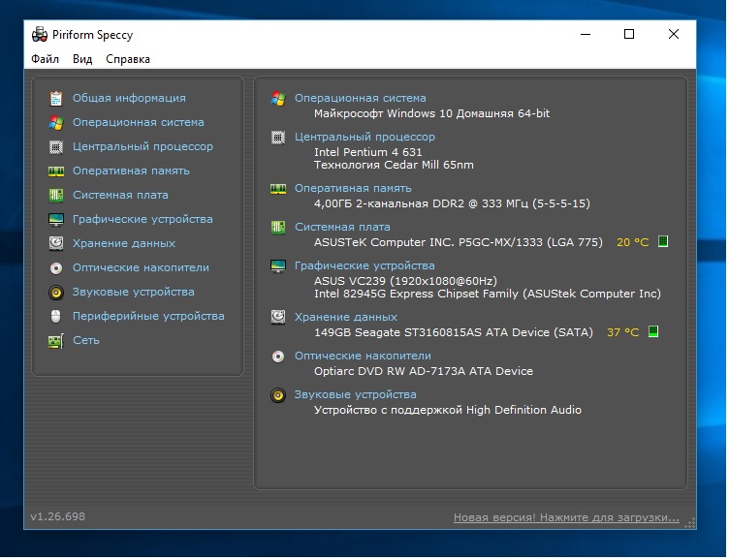Open Звуковые устройства heading in summary panel
729x560 pixels.
click(355, 394)
